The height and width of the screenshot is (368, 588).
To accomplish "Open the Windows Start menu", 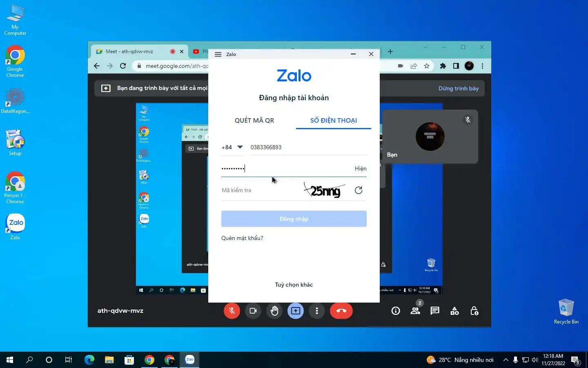I will pos(10,360).
